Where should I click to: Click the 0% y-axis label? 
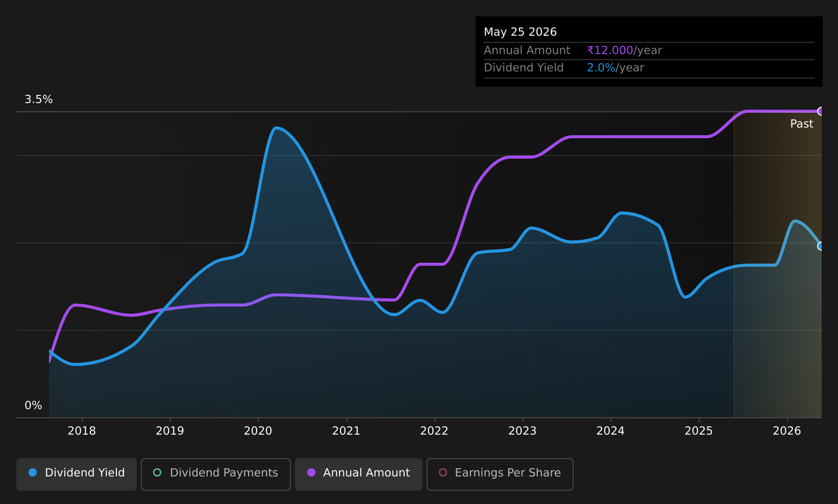(x=34, y=406)
